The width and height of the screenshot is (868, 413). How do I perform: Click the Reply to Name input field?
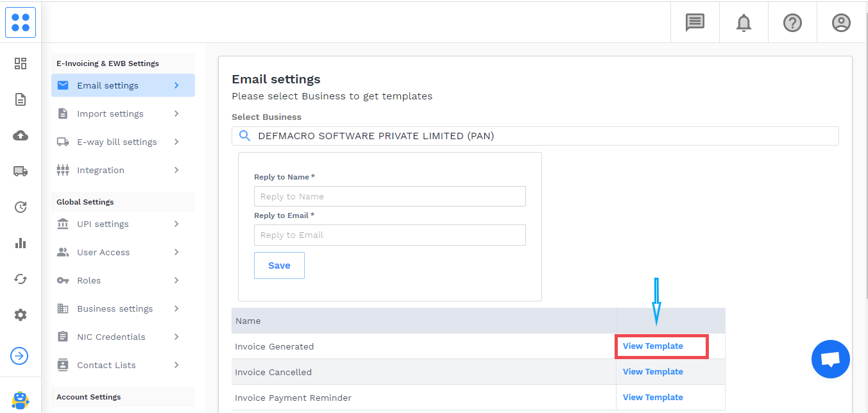point(389,196)
